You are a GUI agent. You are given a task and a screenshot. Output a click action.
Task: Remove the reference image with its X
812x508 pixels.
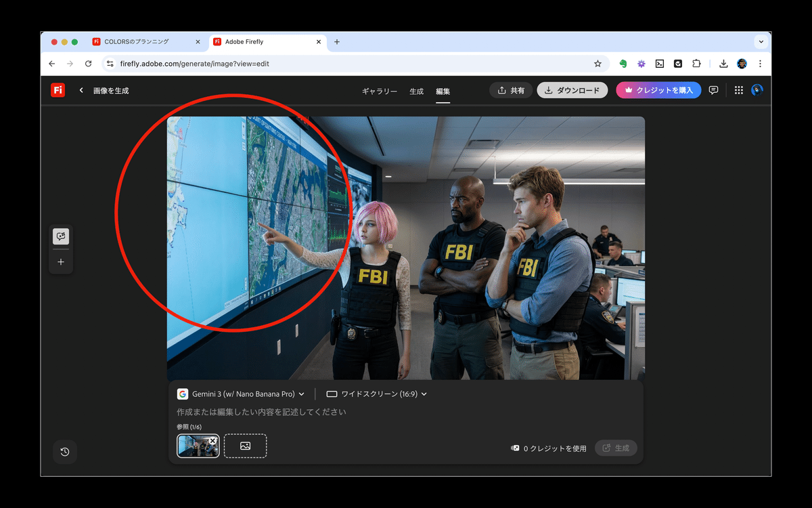[x=212, y=441]
